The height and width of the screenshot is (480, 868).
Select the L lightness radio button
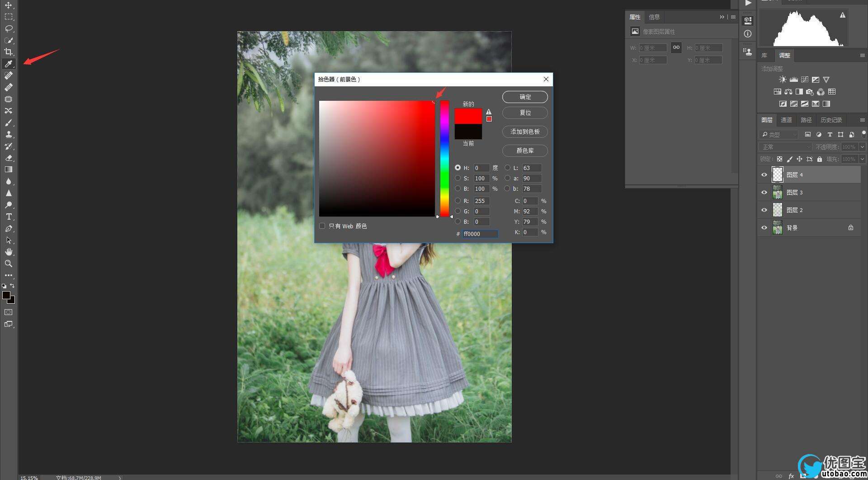pos(507,168)
